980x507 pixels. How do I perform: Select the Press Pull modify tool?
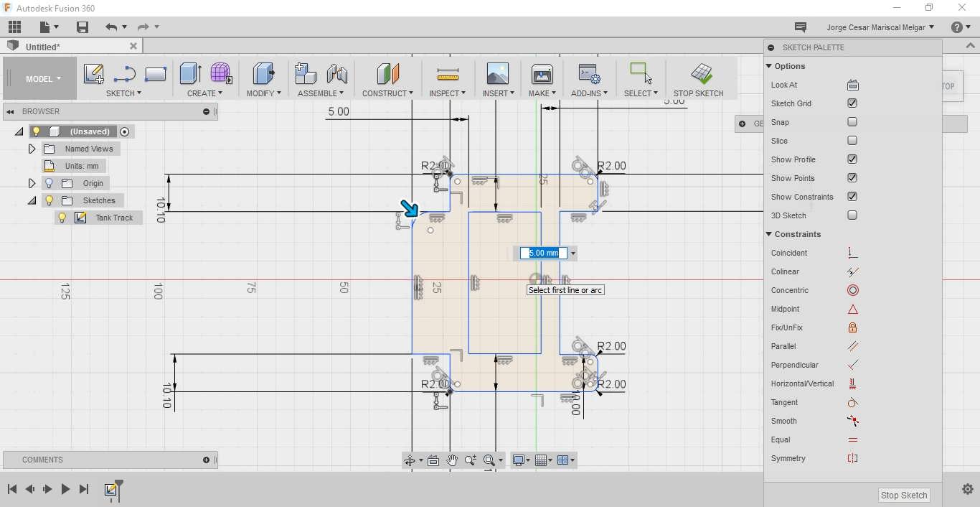(x=263, y=74)
